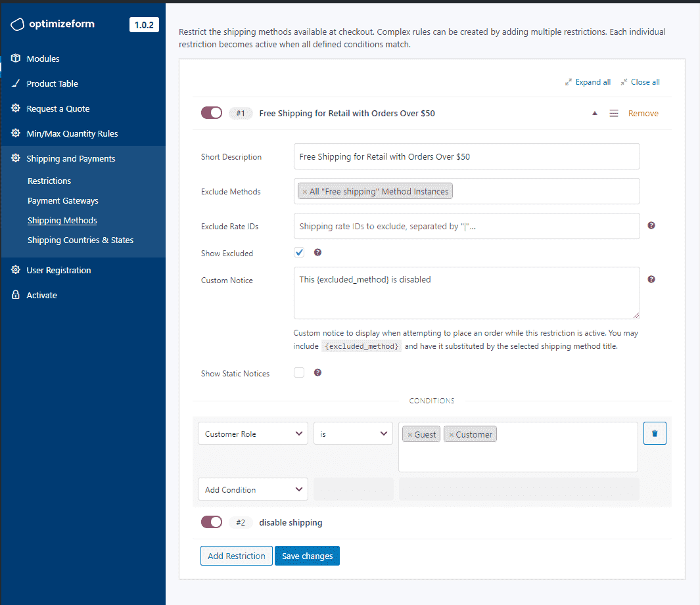Enable the Show Static Notices checkbox
700x605 pixels.
click(299, 372)
